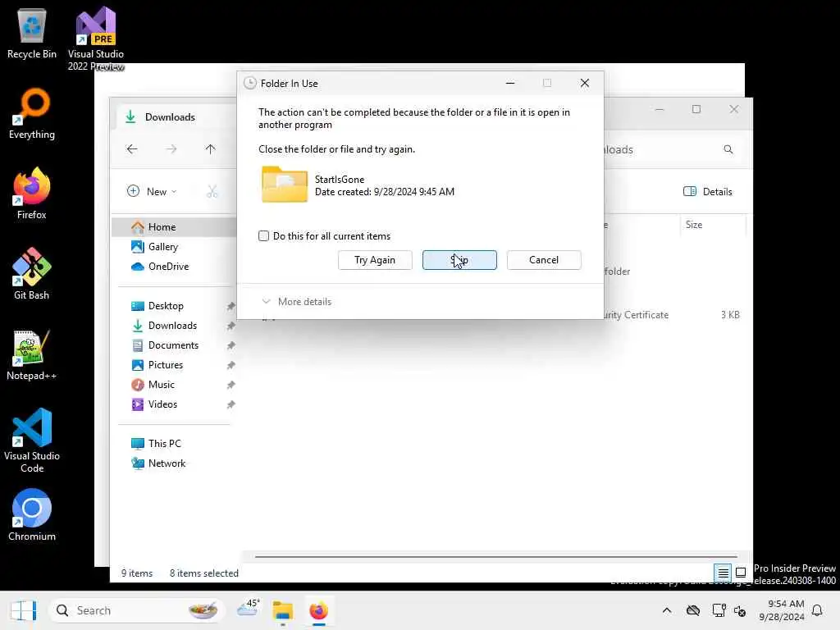This screenshot has width=840, height=630.
Task: Open Pictures in the navigation pane
Action: (x=166, y=365)
